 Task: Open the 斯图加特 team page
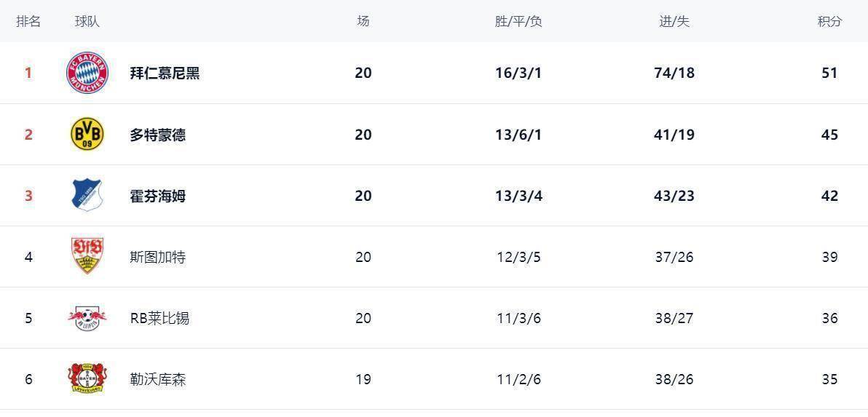(157, 257)
